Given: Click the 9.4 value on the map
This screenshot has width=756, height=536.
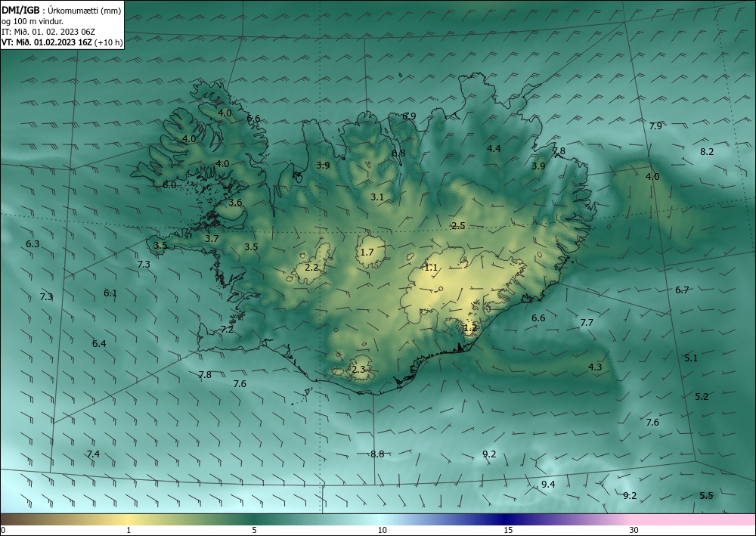Looking at the screenshot, I should click(x=548, y=485).
